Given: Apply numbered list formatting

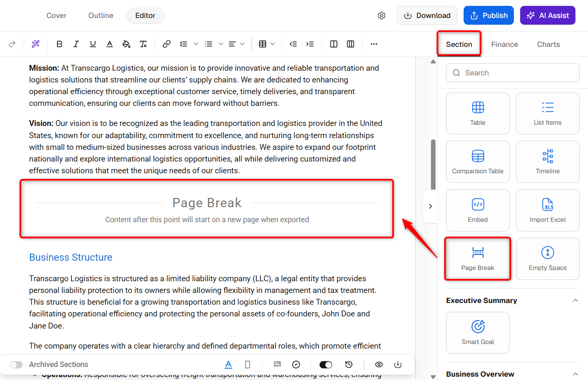Looking at the screenshot, I should point(183,44).
